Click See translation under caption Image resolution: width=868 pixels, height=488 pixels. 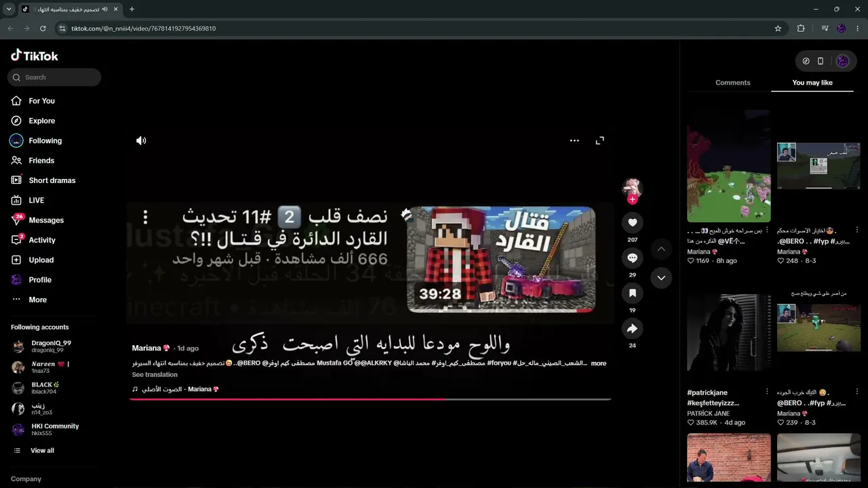pyautogui.click(x=155, y=375)
